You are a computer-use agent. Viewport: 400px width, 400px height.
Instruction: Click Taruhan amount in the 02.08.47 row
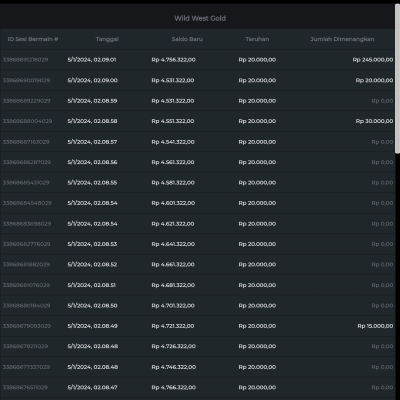click(x=257, y=387)
